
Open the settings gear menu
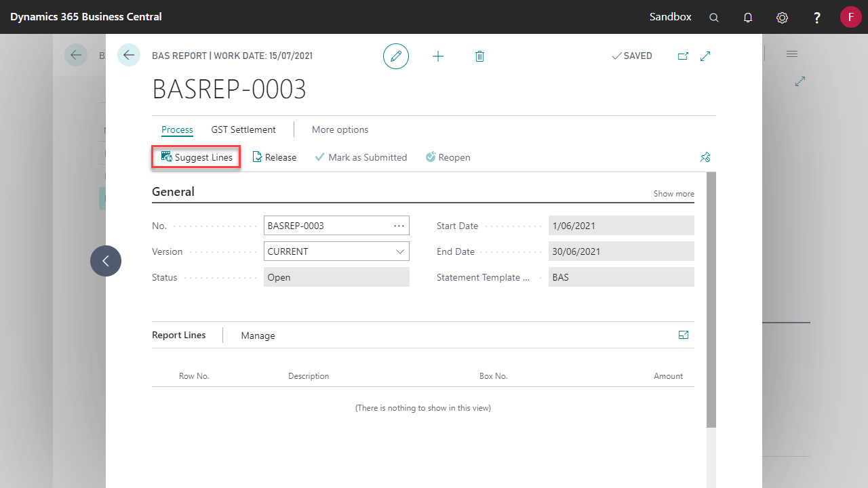click(782, 18)
